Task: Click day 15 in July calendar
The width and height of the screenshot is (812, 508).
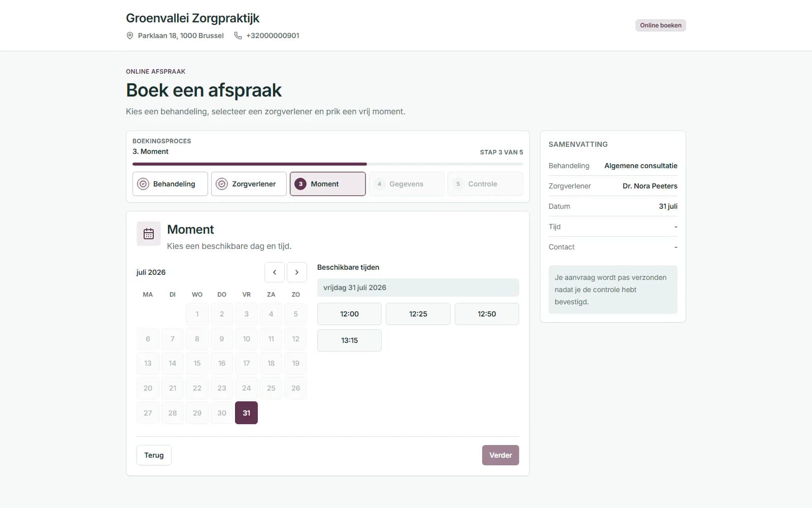Action: tap(197, 363)
